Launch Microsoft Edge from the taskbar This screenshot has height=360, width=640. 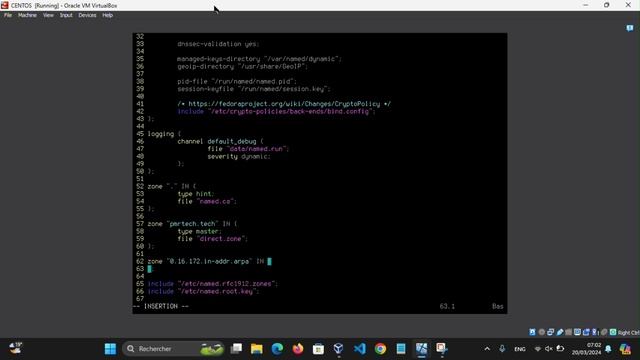277,349
